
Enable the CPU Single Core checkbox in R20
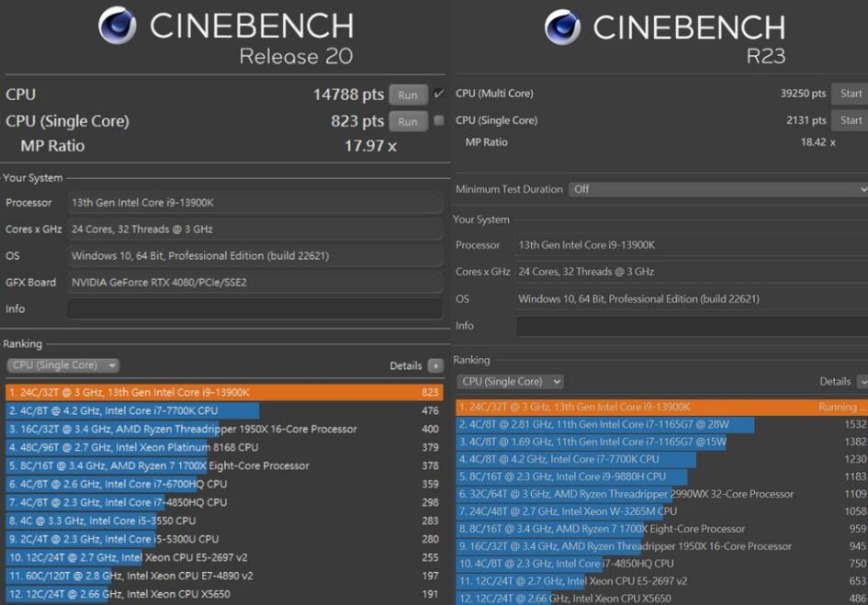click(x=439, y=121)
